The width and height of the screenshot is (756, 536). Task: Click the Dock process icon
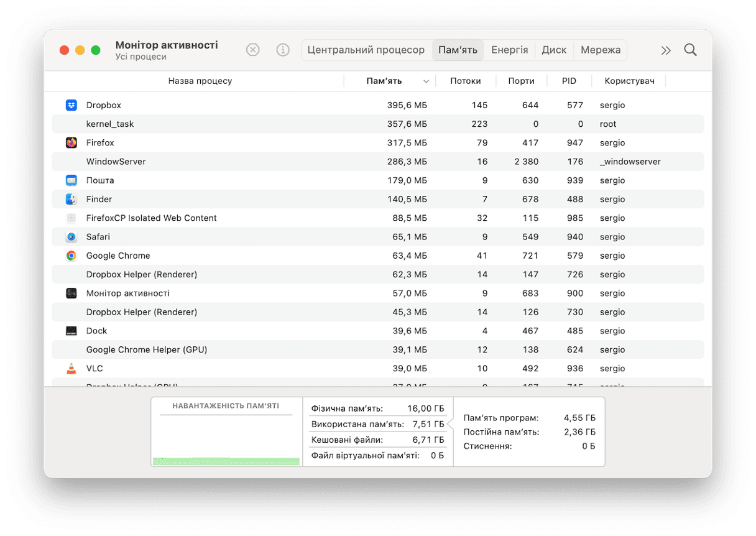[x=71, y=331]
